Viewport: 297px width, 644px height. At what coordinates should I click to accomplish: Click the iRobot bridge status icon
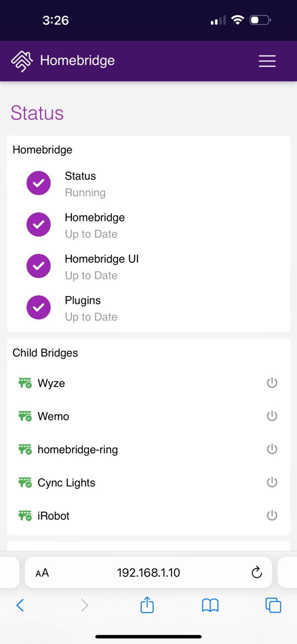(x=25, y=516)
